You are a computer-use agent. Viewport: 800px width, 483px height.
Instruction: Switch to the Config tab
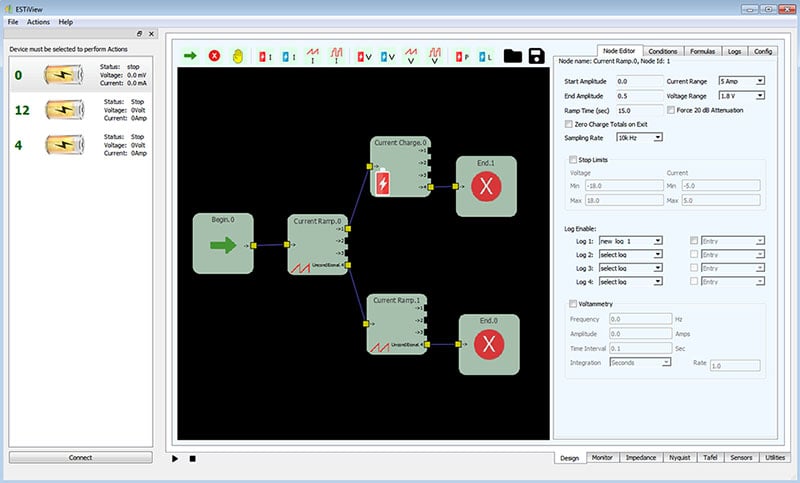click(763, 51)
